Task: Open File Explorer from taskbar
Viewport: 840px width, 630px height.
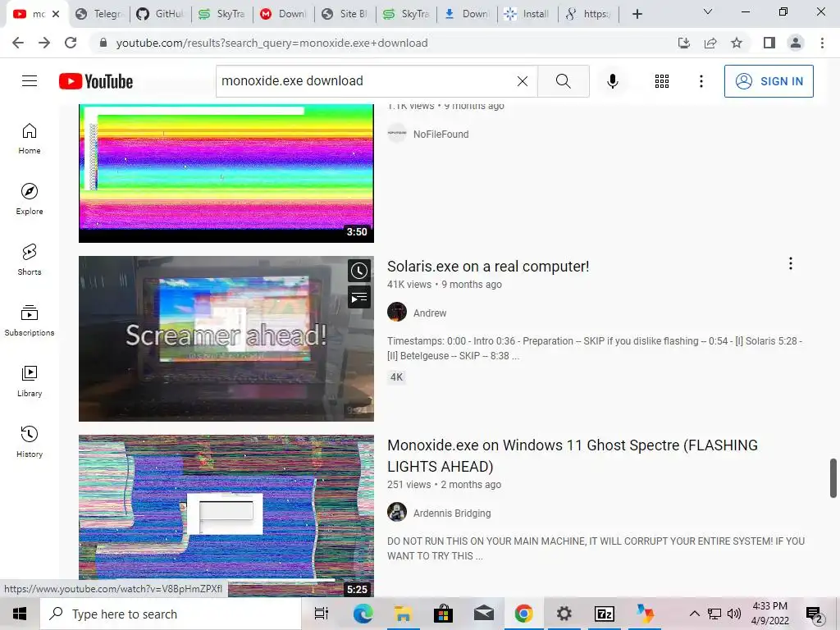Action: pos(403,614)
